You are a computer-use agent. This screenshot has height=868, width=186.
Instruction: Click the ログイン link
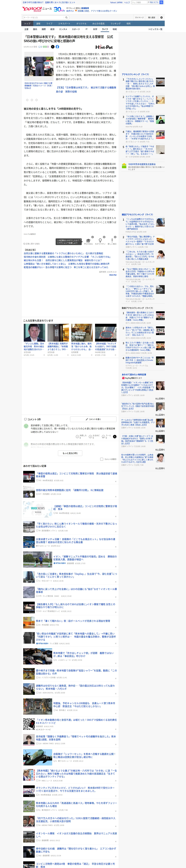point(70,11)
